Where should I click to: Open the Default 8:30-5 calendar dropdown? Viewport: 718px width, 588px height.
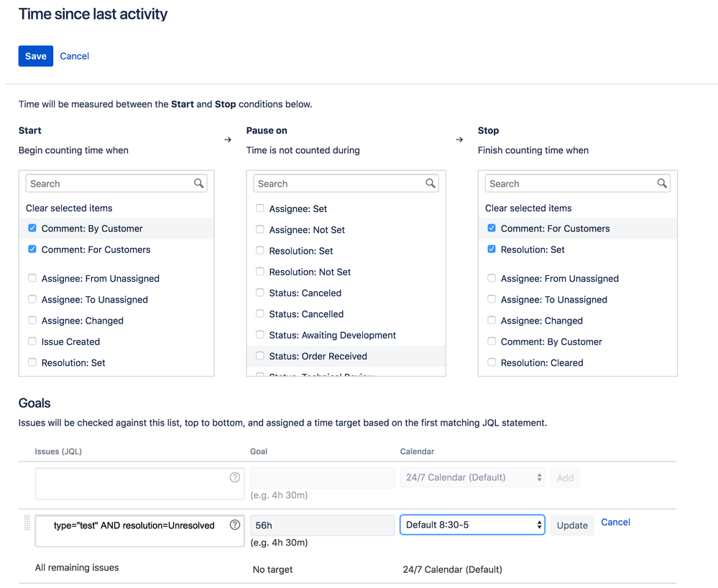(472, 525)
